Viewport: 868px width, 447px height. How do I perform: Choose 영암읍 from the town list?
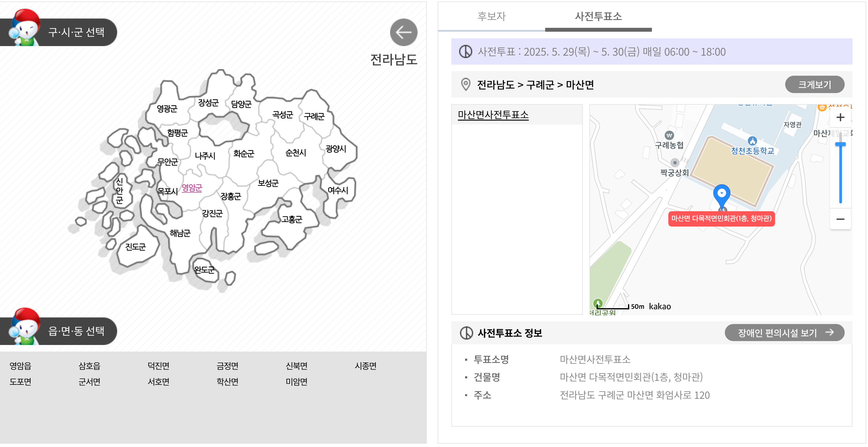coord(20,366)
